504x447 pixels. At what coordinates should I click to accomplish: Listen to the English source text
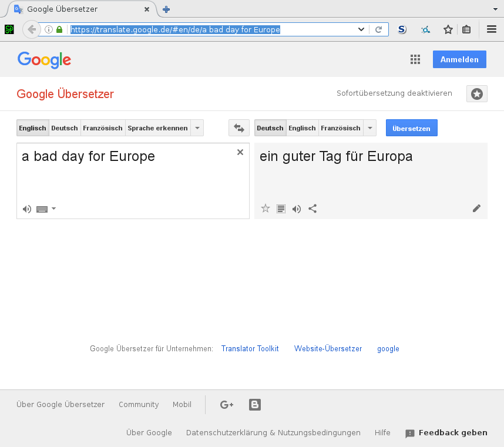(27, 209)
